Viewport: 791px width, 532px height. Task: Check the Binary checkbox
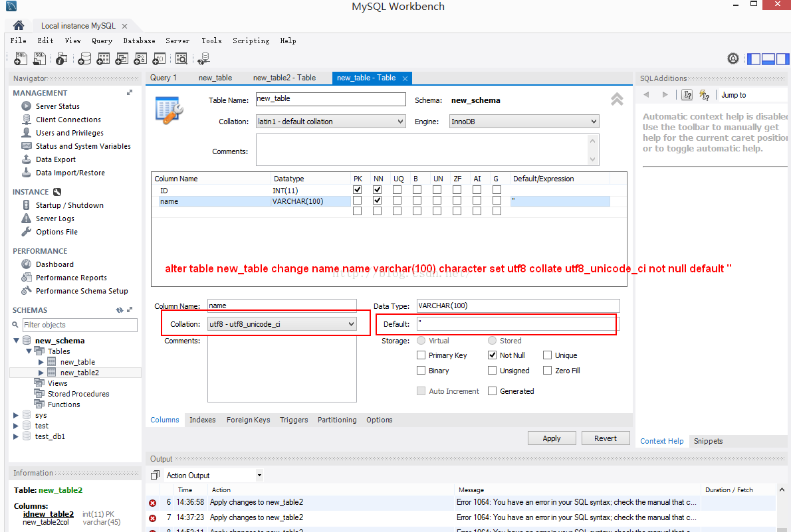421,370
